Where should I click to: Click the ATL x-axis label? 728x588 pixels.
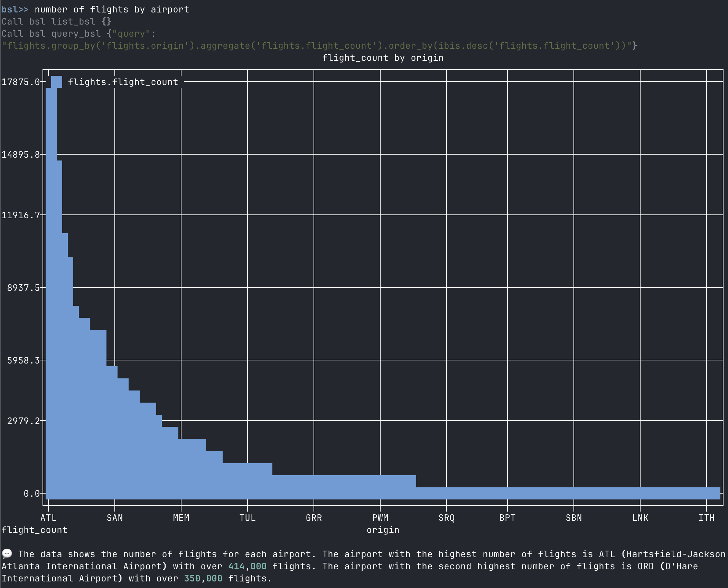[x=48, y=518]
